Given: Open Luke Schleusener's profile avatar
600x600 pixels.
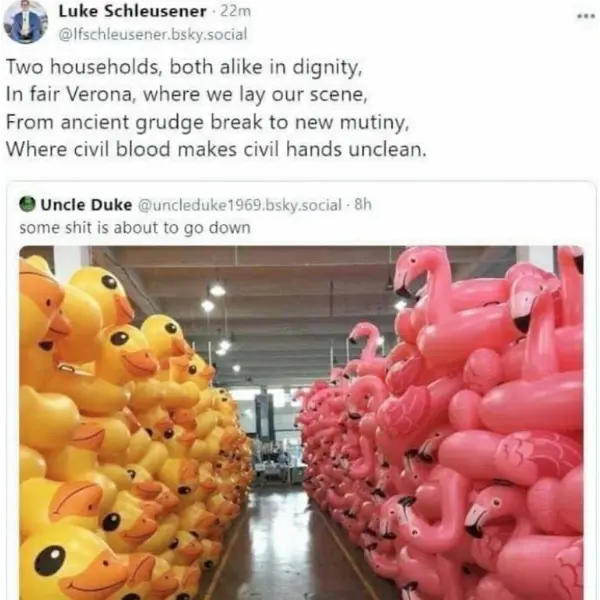Looking at the screenshot, I should click(x=26, y=21).
